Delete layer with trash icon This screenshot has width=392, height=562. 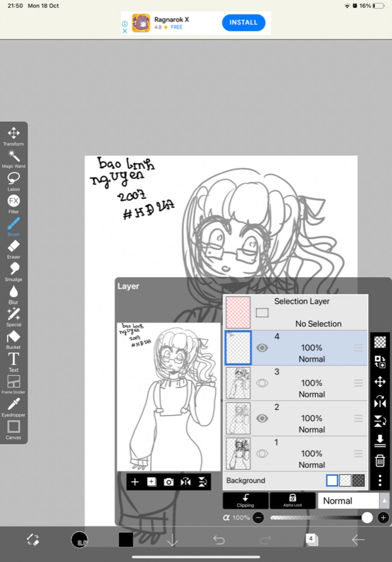[380, 460]
